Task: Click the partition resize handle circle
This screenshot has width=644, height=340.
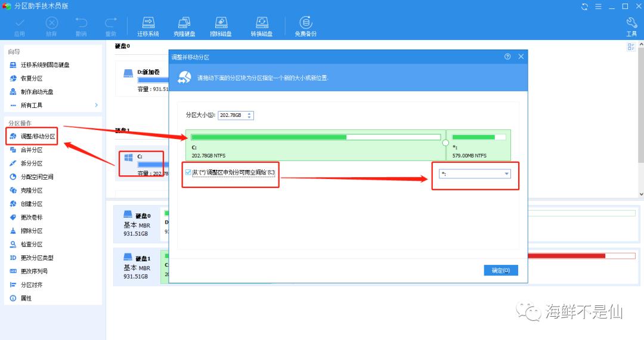Action: 445,143
